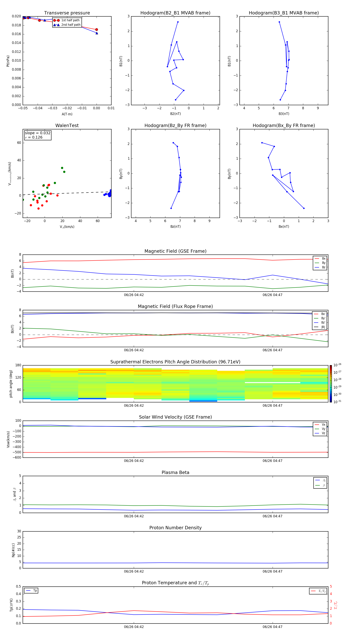Click the lowest point of Bx_By FR hodogram
This screenshot has height=644, width=351.
[x=304, y=208]
